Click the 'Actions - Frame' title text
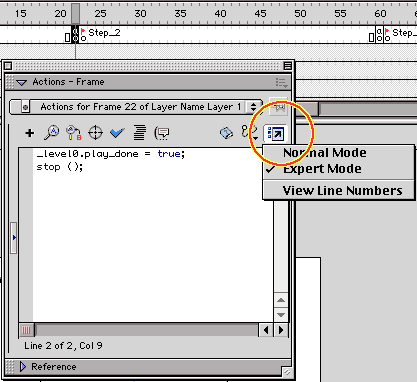Image resolution: width=417 pixels, height=382 pixels. (x=68, y=82)
